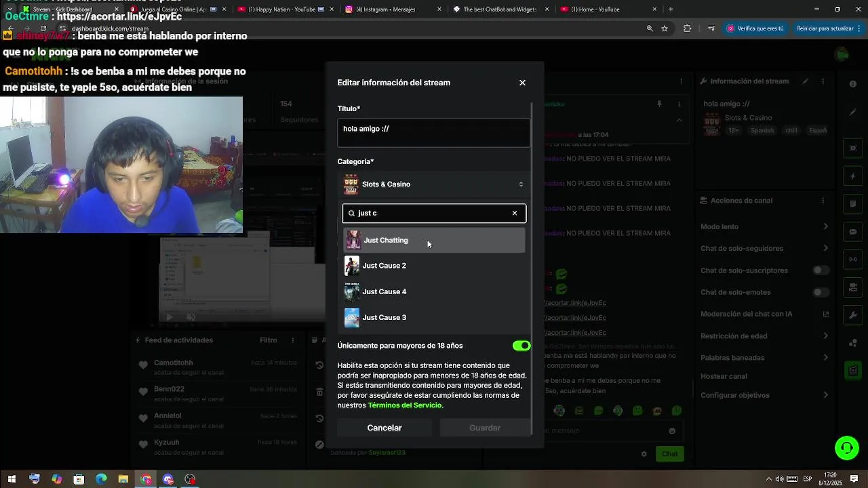Toggle Chat de solo-suscriptores switch
The width and height of the screenshot is (868, 488).
(821, 270)
